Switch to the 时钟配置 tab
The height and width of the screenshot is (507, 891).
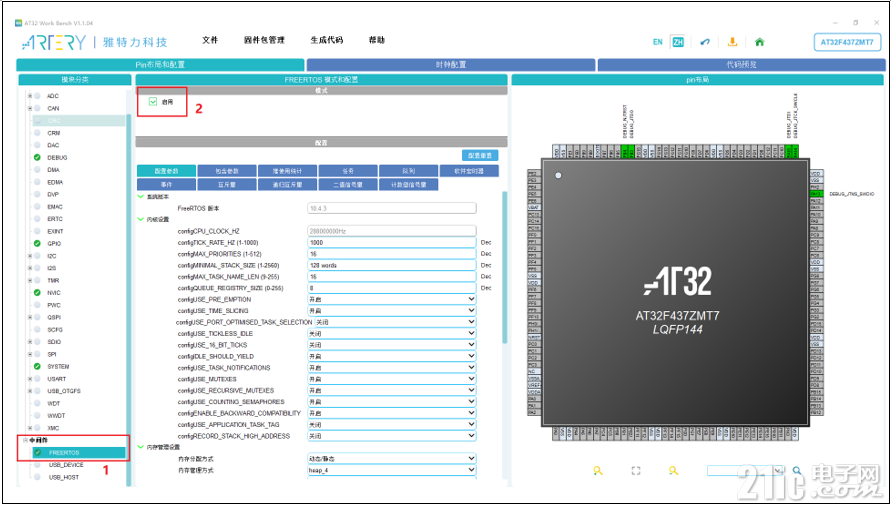[x=451, y=65]
